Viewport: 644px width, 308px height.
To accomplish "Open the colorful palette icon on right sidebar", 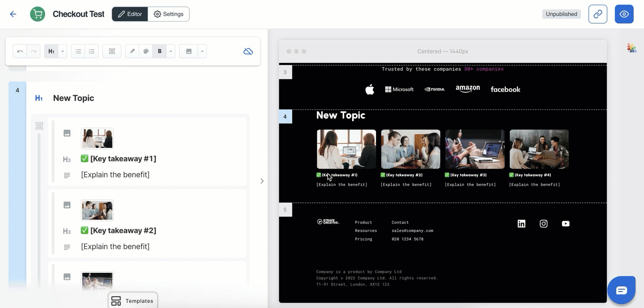I will point(632,48).
